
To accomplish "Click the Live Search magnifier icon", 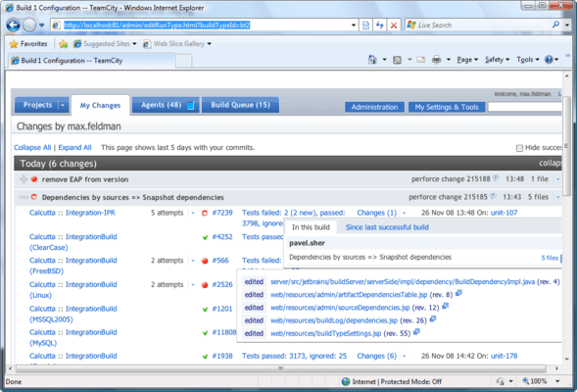I will click(555, 24).
